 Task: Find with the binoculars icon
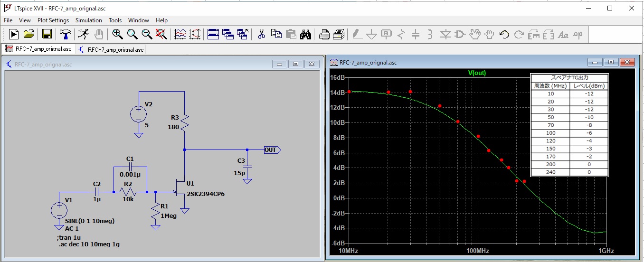(306, 34)
